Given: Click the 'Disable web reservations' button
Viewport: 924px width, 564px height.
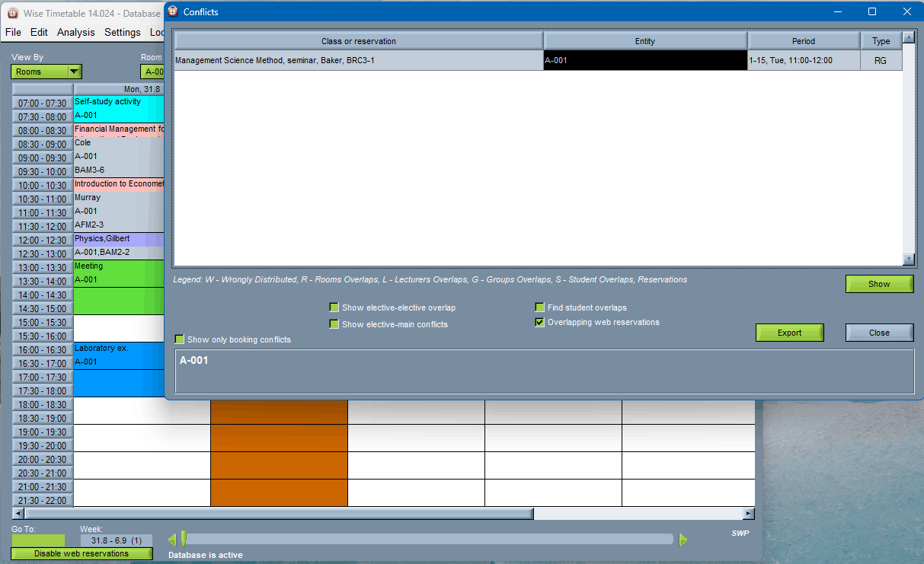Looking at the screenshot, I should pos(82,553).
